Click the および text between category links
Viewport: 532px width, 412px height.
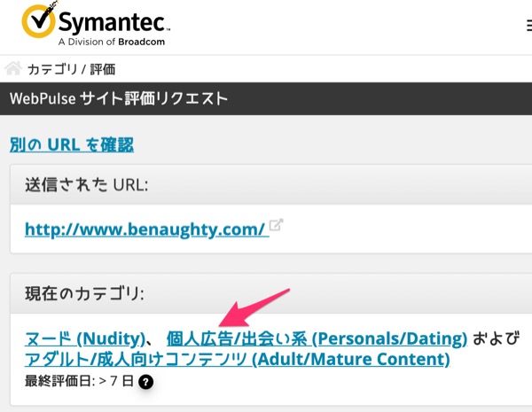pyautogui.click(x=496, y=338)
